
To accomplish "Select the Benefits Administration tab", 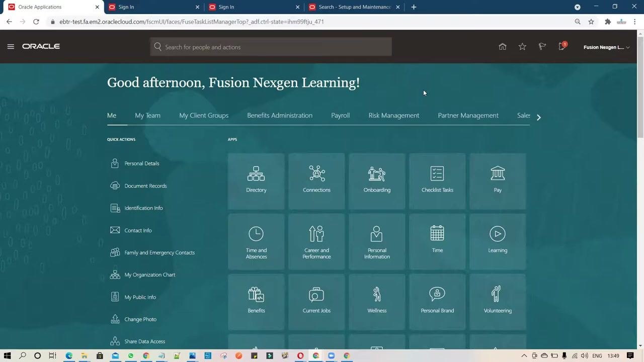I will 280,116.
